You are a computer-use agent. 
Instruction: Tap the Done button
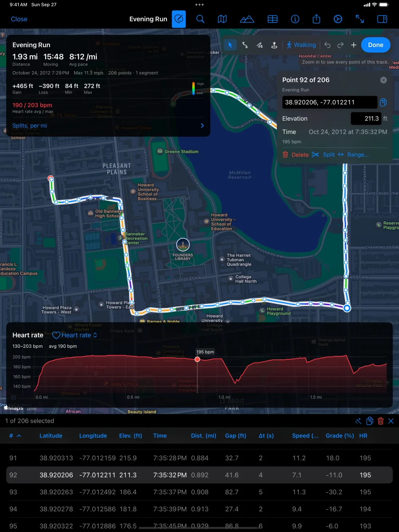[375, 45]
